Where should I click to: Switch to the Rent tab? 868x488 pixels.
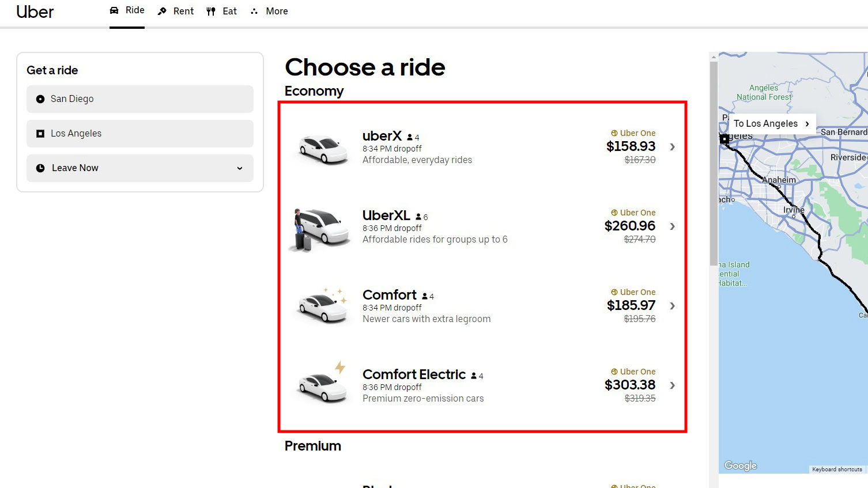183,11
